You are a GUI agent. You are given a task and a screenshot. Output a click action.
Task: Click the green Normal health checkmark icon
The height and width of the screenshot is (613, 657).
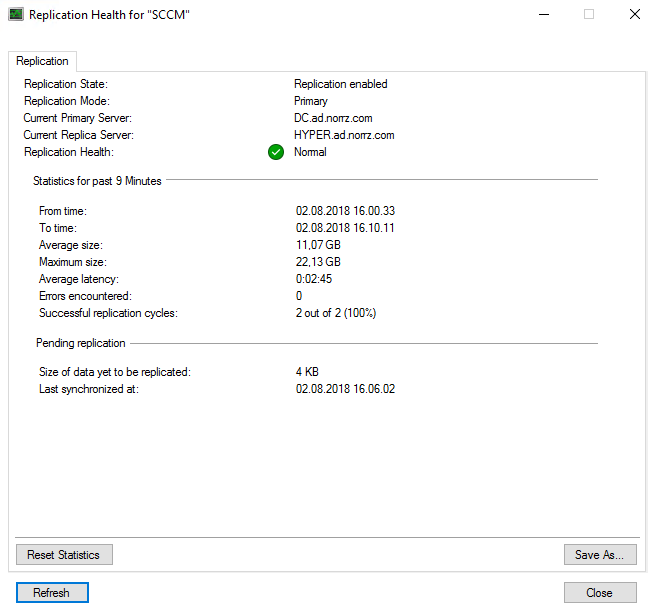click(x=276, y=152)
